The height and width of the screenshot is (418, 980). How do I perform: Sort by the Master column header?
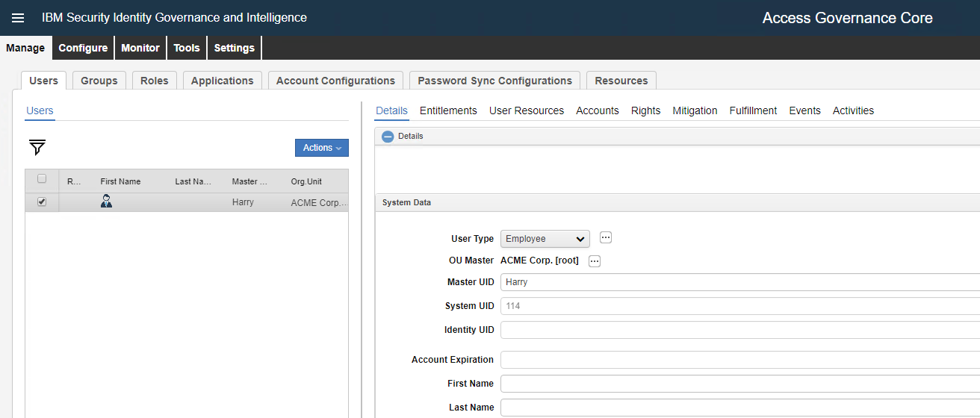tap(249, 181)
